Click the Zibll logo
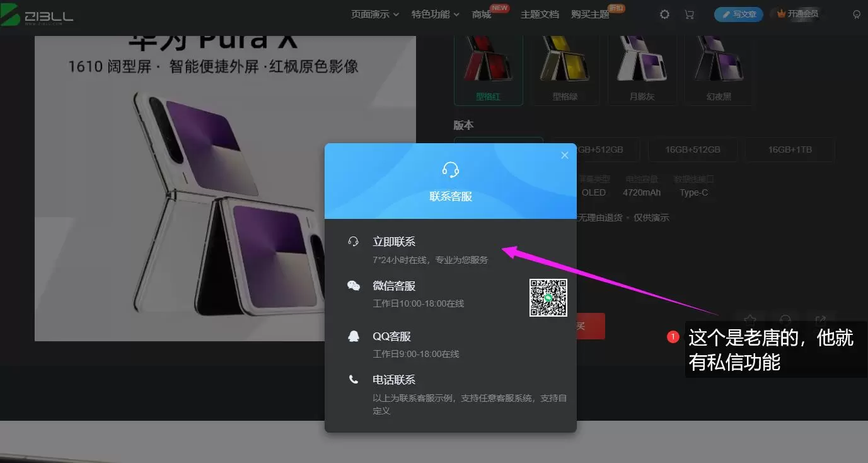 click(37, 15)
